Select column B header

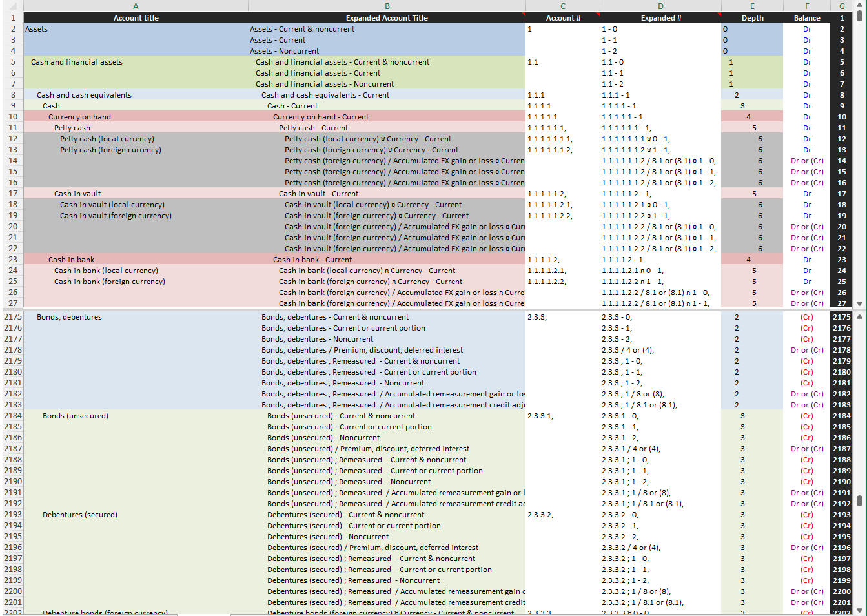[387, 6]
